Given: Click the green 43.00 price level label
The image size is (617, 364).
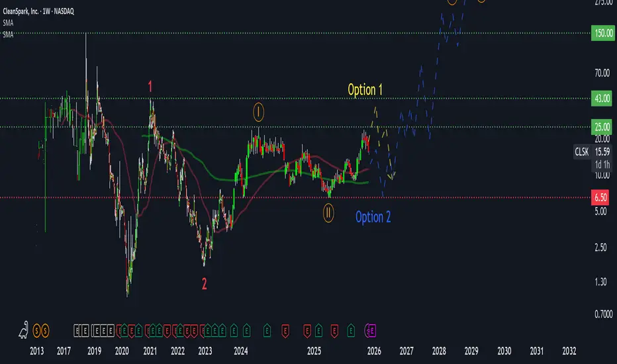Looking at the screenshot, I should (603, 99).
